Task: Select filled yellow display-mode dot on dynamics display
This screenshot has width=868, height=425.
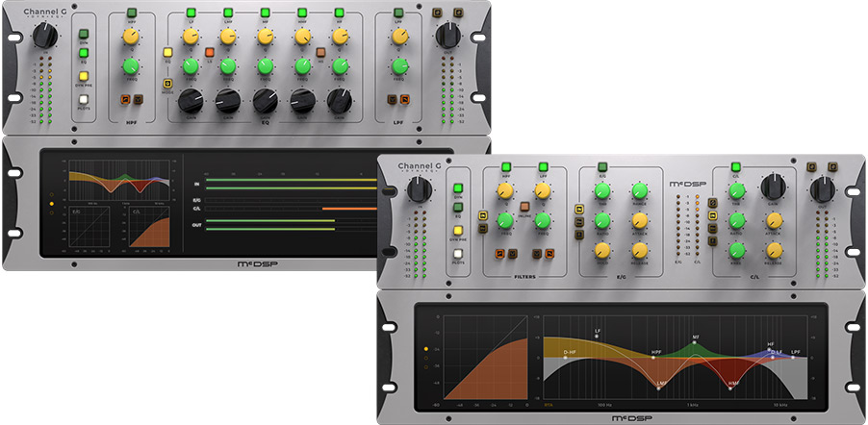Action: 425,349
